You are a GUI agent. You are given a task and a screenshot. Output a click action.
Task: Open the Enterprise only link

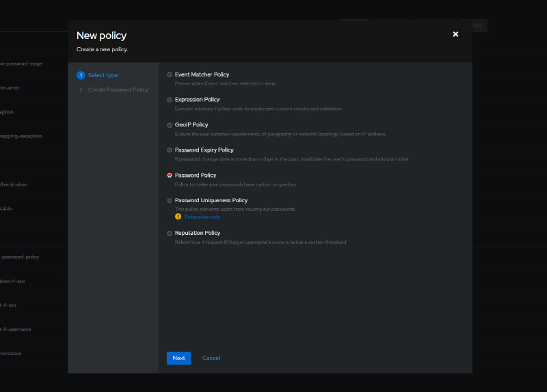click(x=202, y=216)
